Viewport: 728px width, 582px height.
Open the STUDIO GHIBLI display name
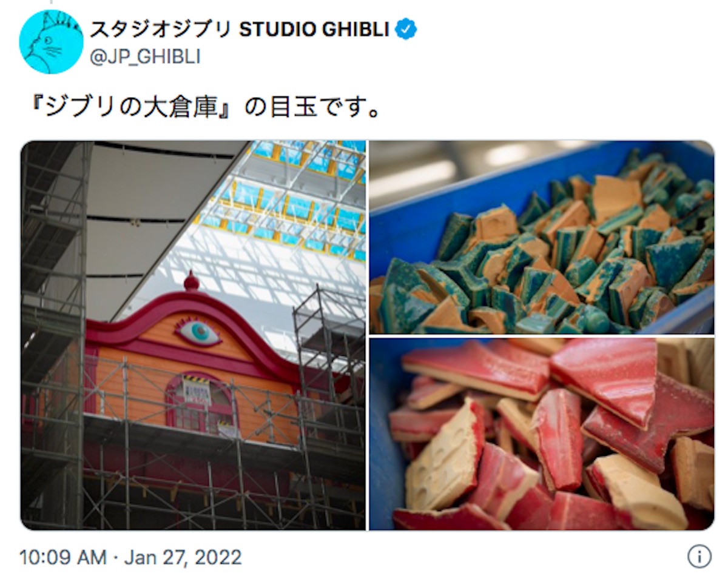tap(314, 29)
